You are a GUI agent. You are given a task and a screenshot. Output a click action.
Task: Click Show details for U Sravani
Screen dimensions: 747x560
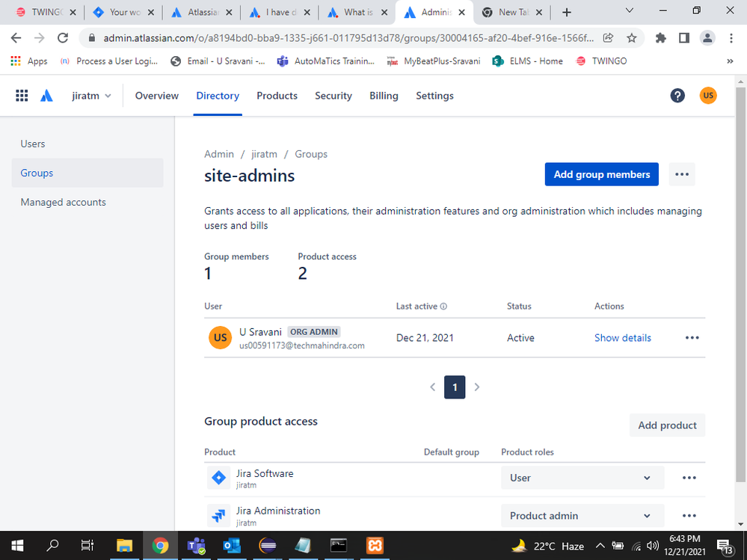coord(623,338)
